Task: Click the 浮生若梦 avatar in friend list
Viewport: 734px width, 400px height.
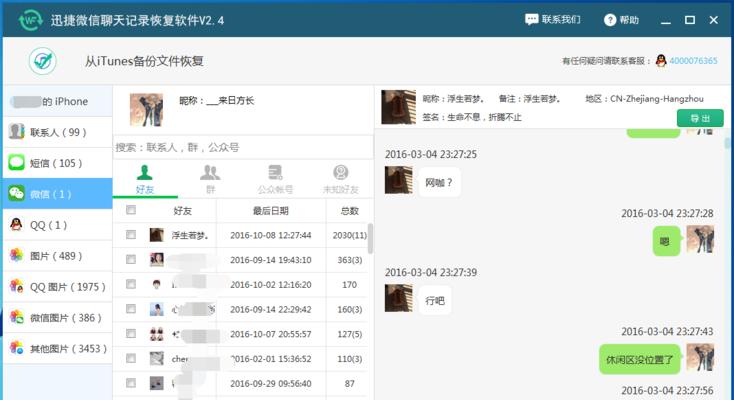Action: (x=156, y=235)
